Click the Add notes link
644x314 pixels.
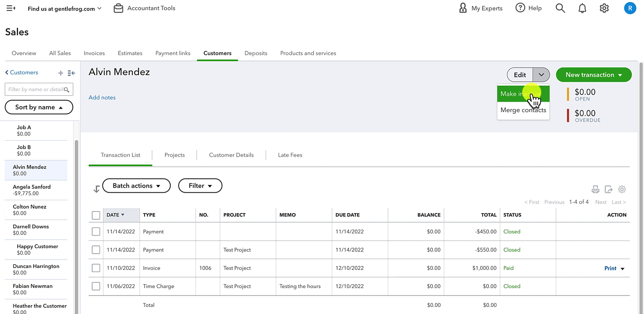(102, 97)
